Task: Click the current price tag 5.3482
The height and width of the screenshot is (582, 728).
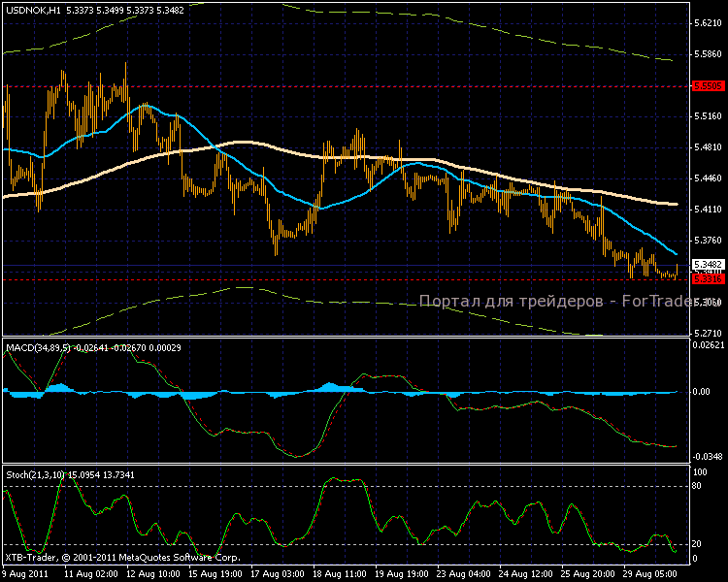Action: [705, 264]
